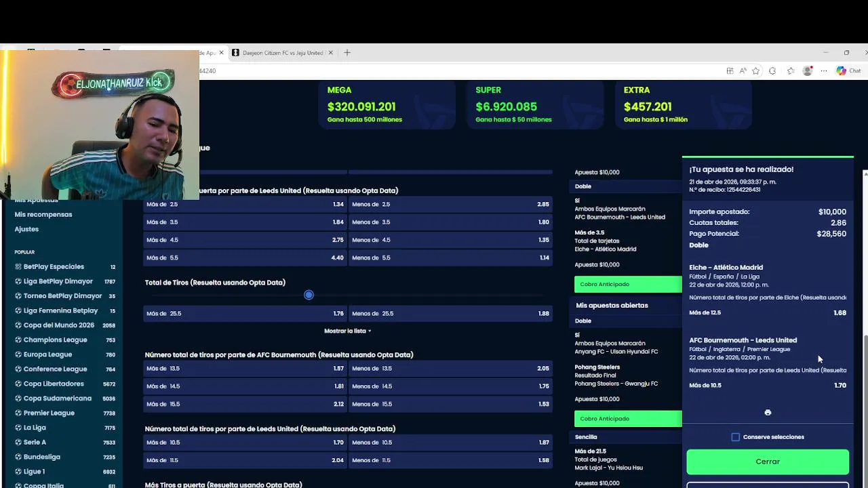Click Pago Potencial value $28,560
This screenshot has height=488, width=868.
[831, 234]
